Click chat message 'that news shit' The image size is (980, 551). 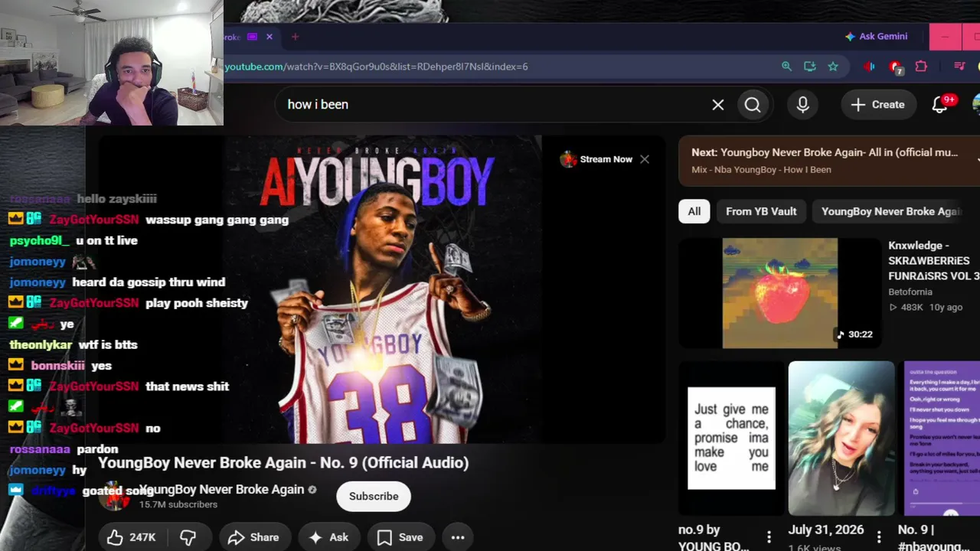tap(188, 386)
